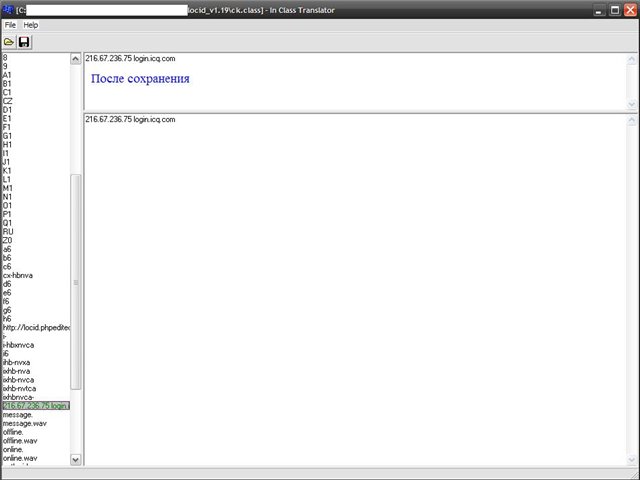Viewport: 640px width, 480px height.
Task: Open the Help menu
Action: (31, 25)
